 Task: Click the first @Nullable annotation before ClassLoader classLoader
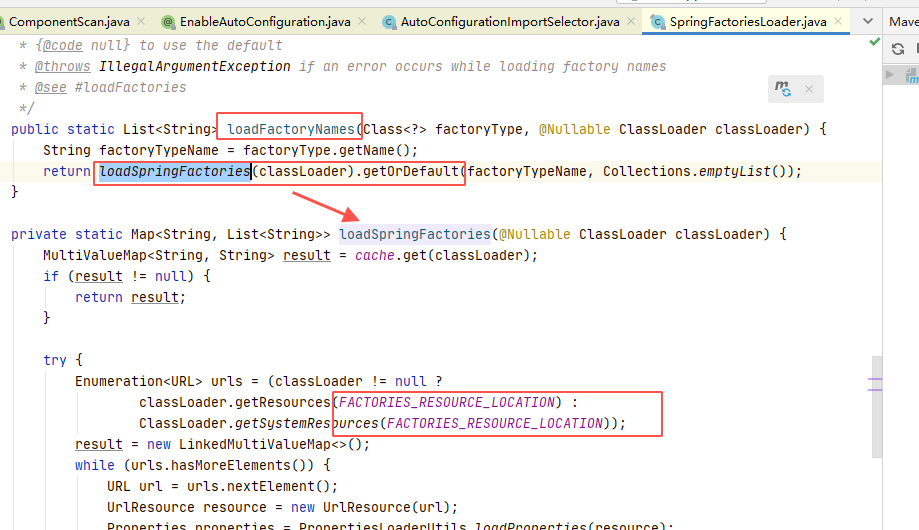pos(574,129)
